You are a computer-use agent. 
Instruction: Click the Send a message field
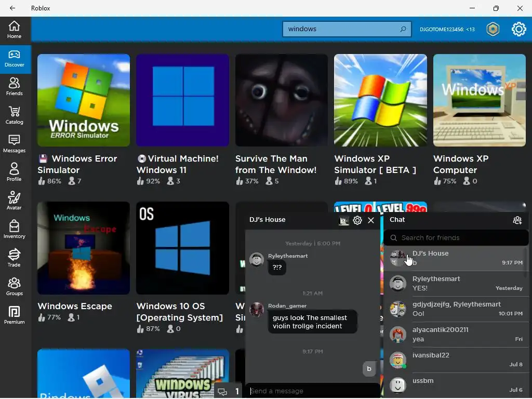tap(312, 391)
